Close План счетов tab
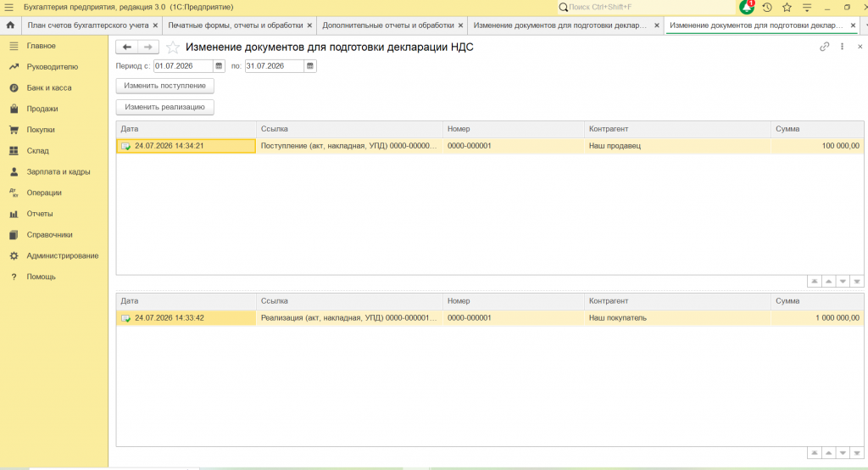868x470 pixels. [x=156, y=25]
